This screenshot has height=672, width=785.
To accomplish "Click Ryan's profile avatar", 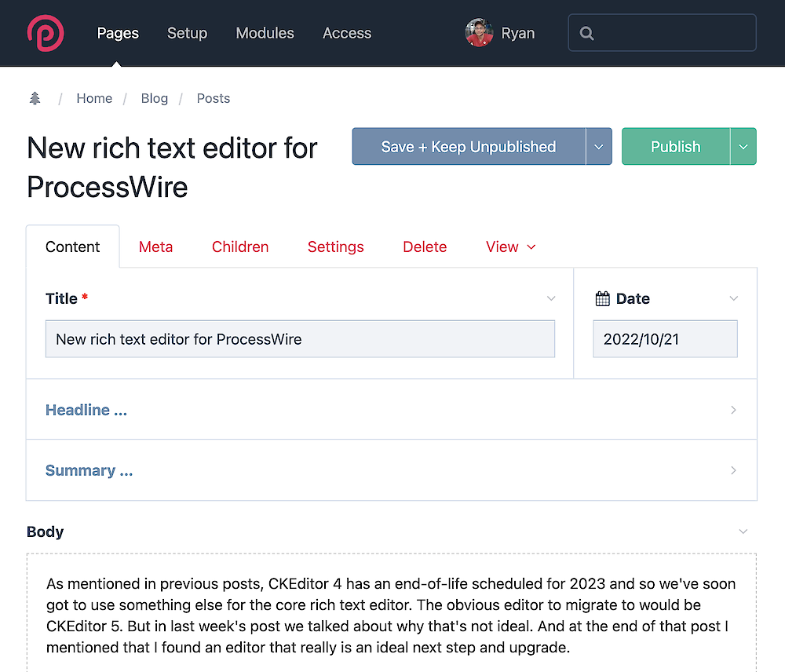I will pos(479,33).
